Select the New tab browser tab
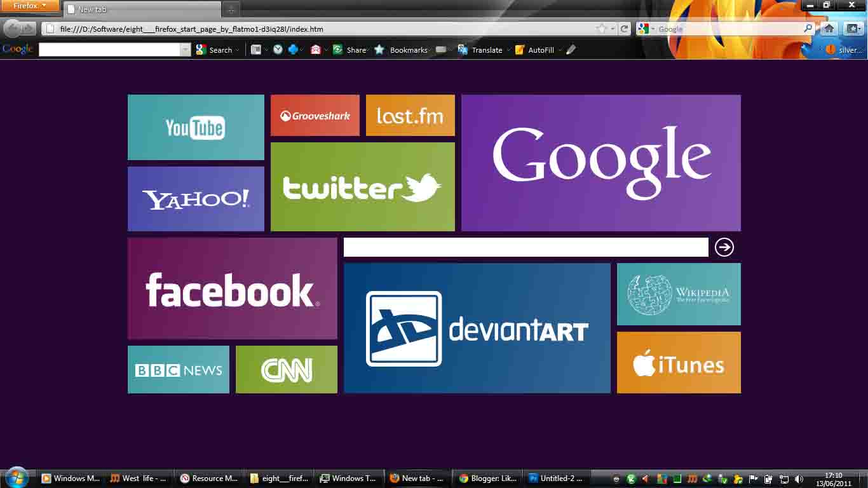This screenshot has height=488, width=868. (142, 9)
